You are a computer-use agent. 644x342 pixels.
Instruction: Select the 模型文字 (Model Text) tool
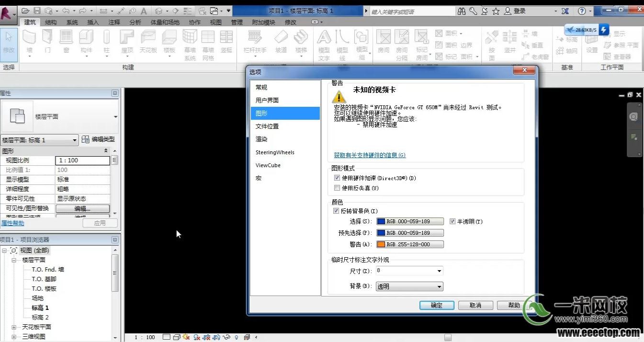[x=324, y=45]
